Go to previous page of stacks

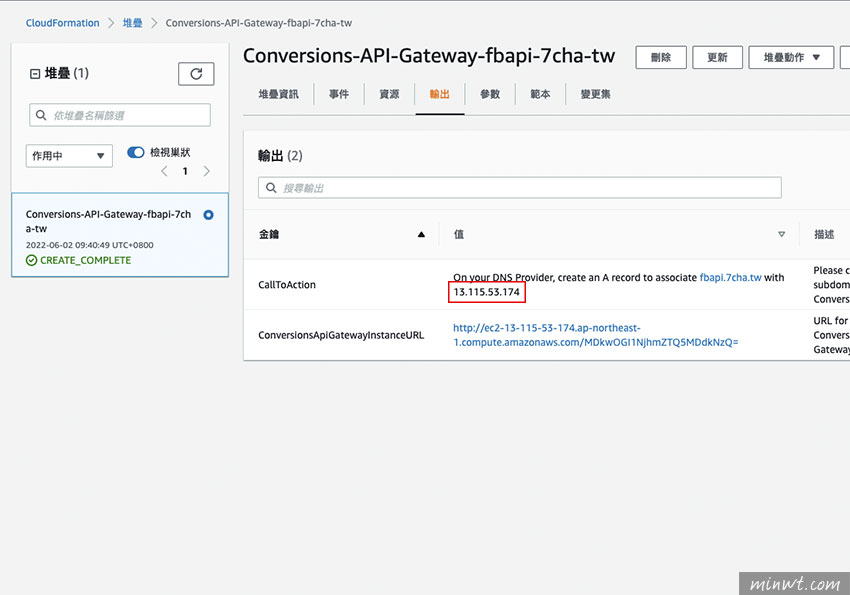(x=164, y=171)
